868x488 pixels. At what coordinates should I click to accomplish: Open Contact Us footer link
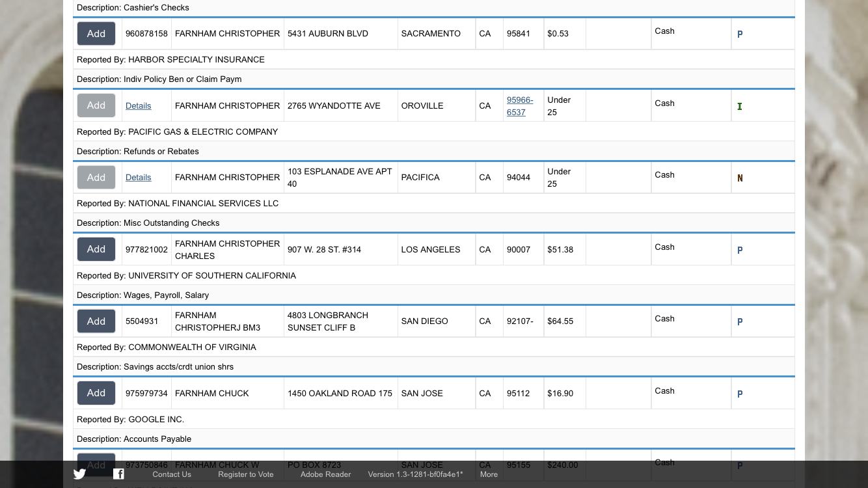pyautogui.click(x=172, y=474)
